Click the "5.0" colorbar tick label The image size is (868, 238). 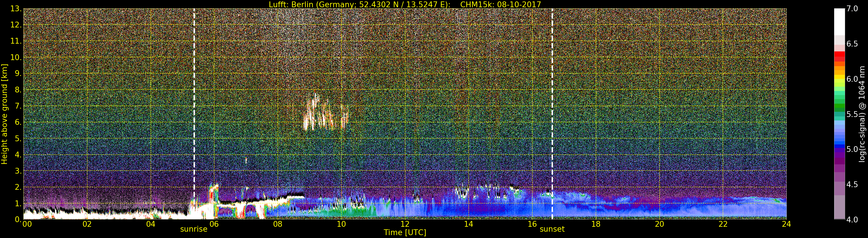pos(852,149)
